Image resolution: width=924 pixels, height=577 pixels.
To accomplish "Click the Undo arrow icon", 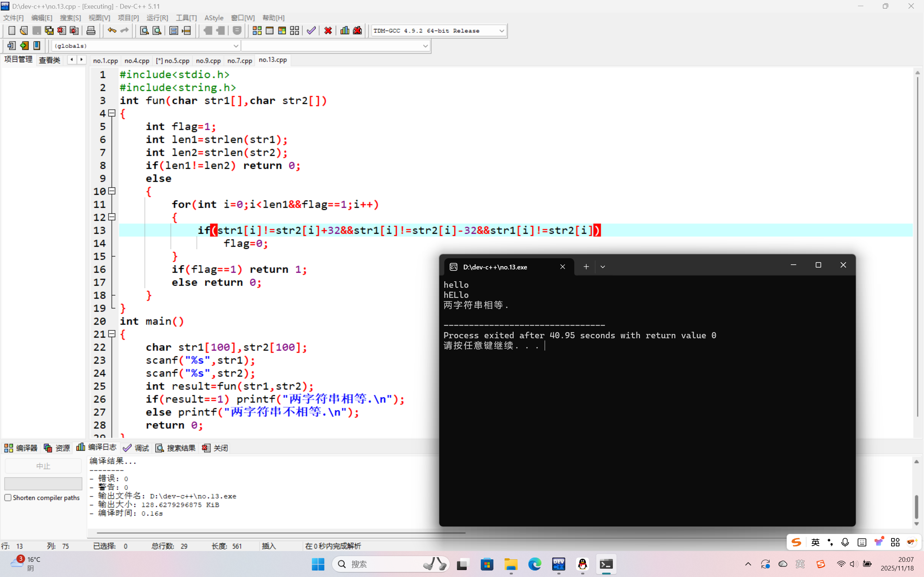I will (112, 31).
